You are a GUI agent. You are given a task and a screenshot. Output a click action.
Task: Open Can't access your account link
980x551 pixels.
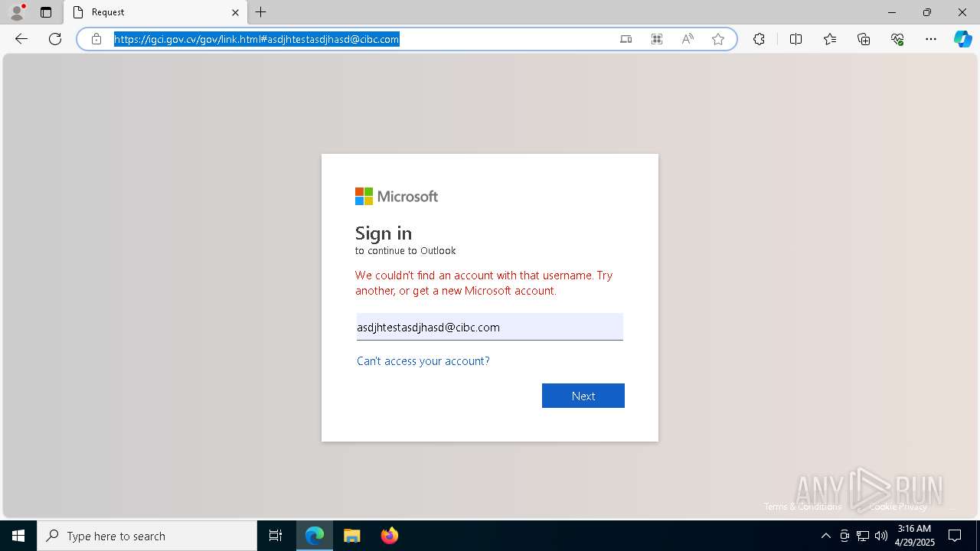pyautogui.click(x=423, y=360)
